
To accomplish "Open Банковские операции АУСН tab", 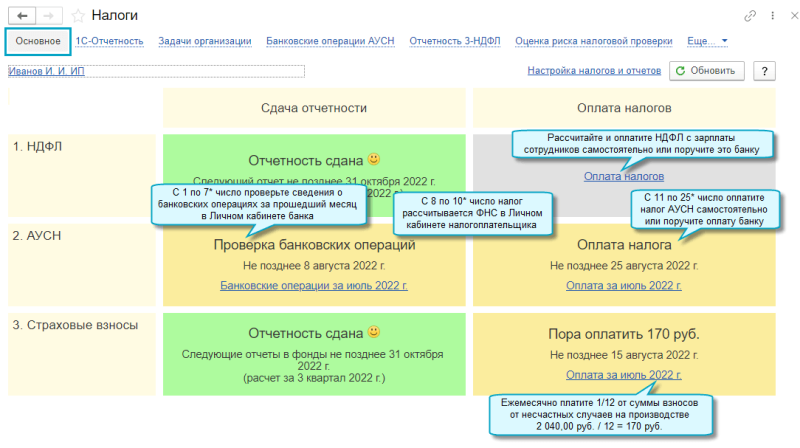I will pyautogui.click(x=330, y=41).
